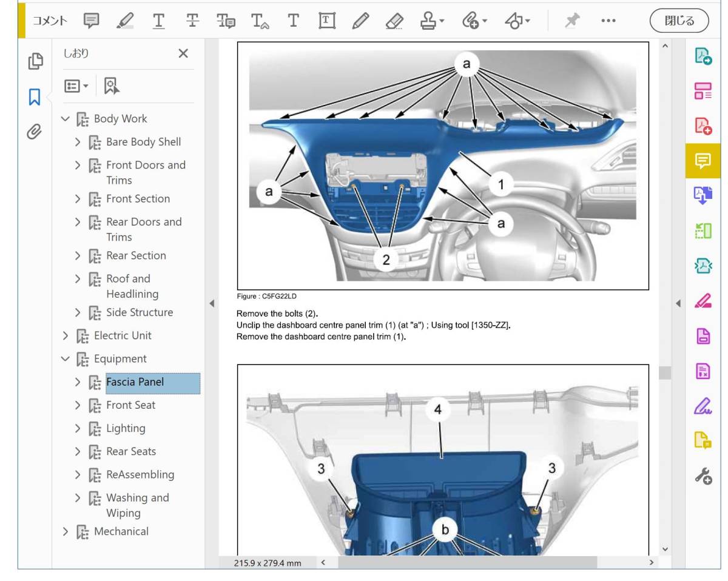
Task: Select the text box tool
Action: (327, 20)
